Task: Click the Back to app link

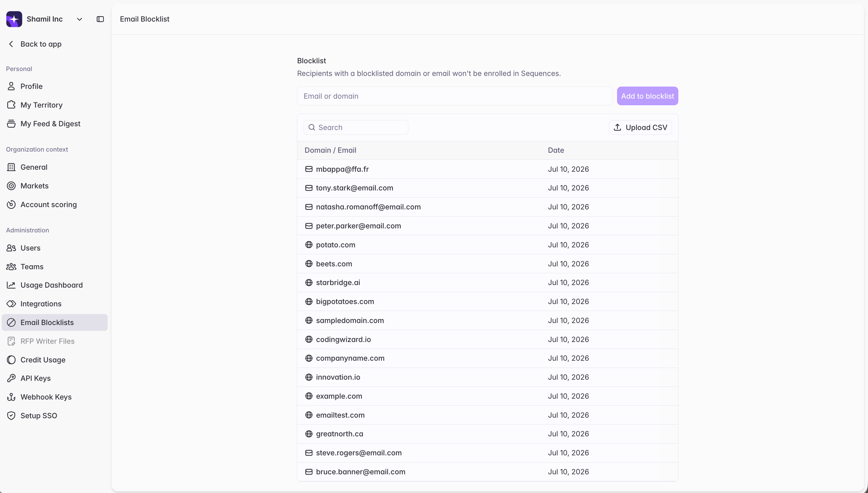Action: (41, 44)
